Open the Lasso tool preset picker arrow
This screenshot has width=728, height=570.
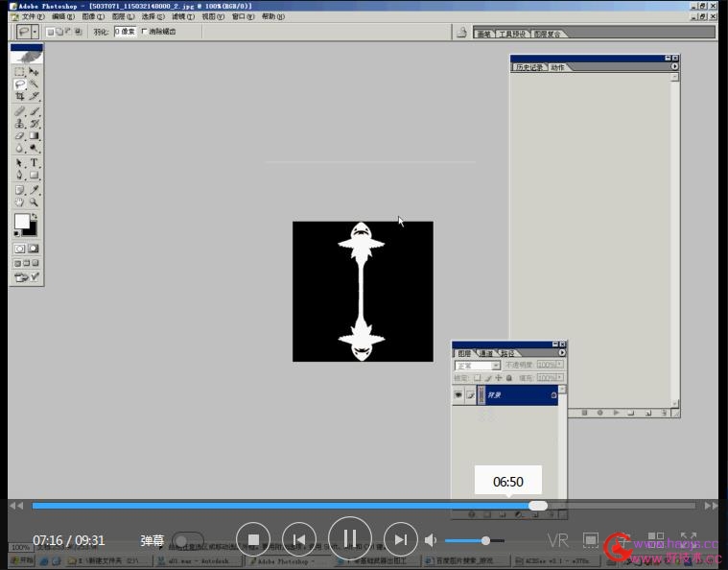click(x=35, y=32)
